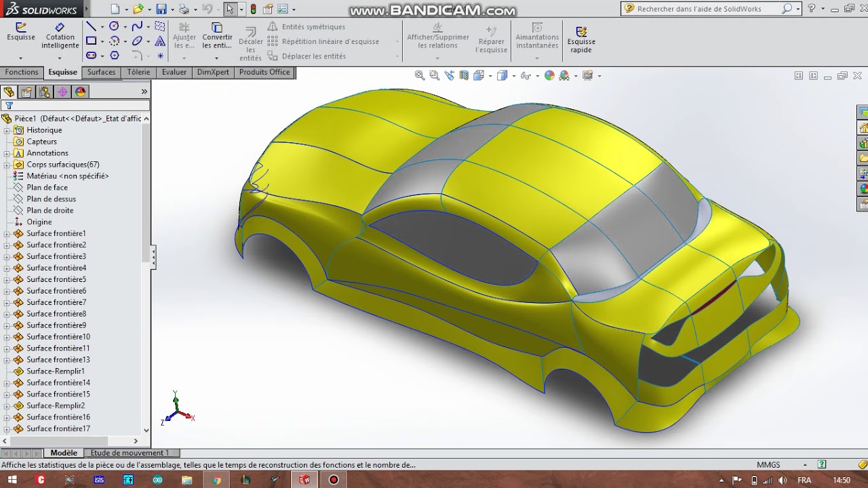This screenshot has height=488, width=868.
Task: Select the Straight slot sketch tool
Action: 91,56
